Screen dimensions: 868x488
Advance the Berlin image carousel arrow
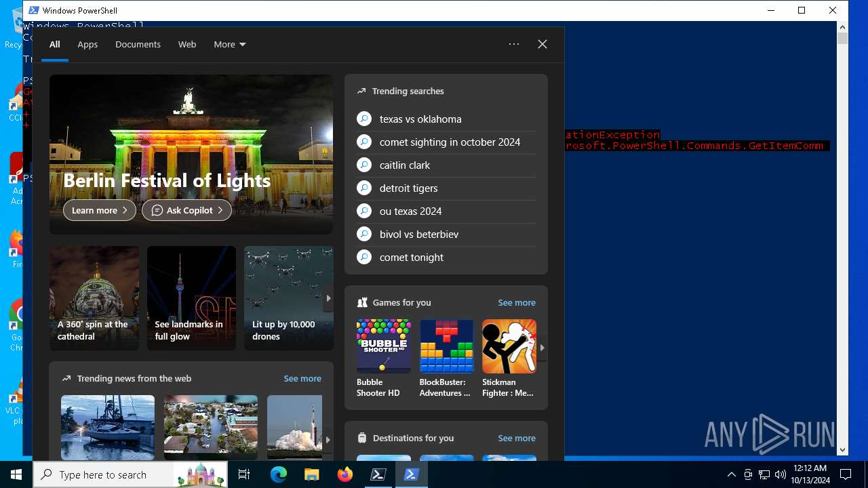coord(328,298)
